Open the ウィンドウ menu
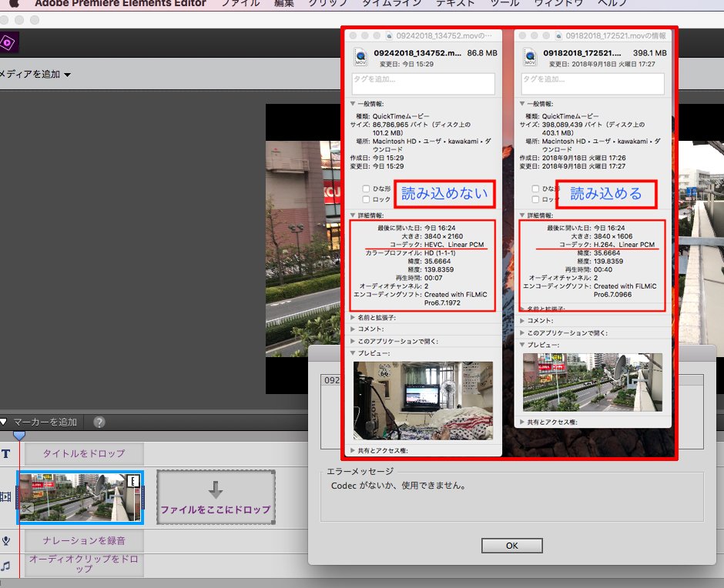 click(558, 3)
